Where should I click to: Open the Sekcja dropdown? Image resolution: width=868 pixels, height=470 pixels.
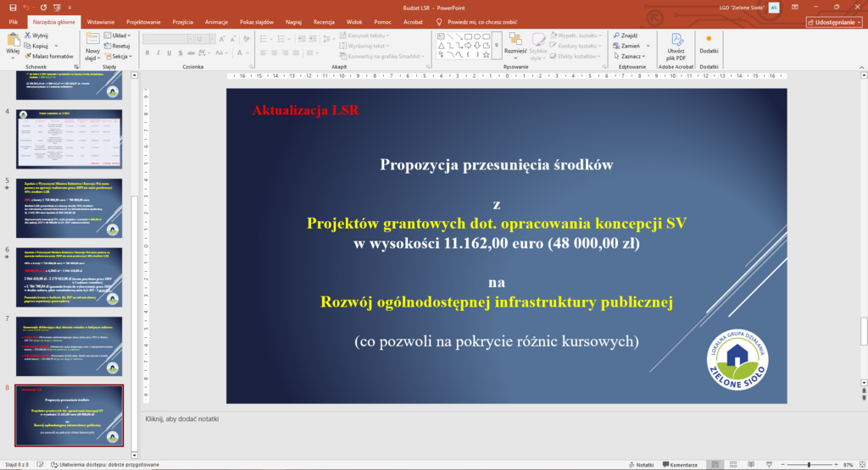(x=120, y=56)
